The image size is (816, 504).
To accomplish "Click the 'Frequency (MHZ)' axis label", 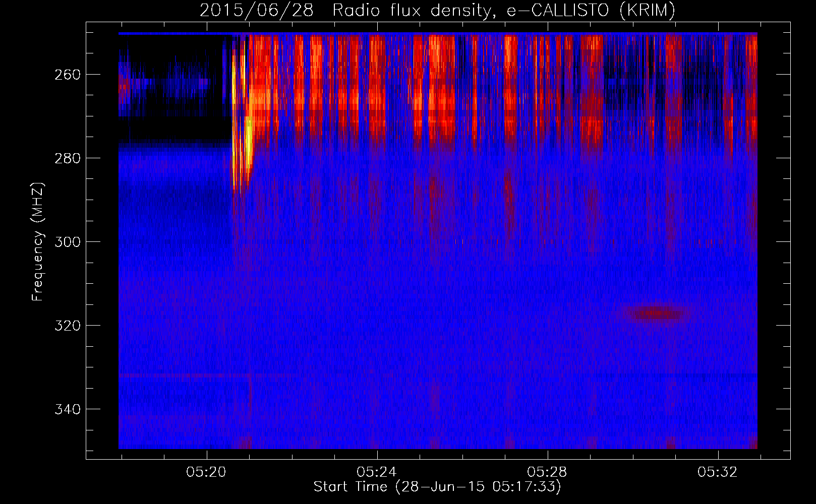I will coord(38,241).
